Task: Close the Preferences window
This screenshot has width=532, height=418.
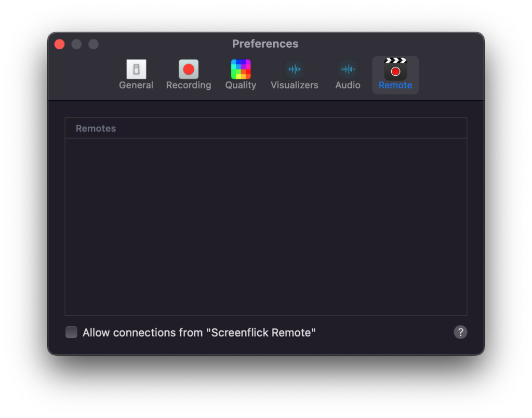Action: 60,44
